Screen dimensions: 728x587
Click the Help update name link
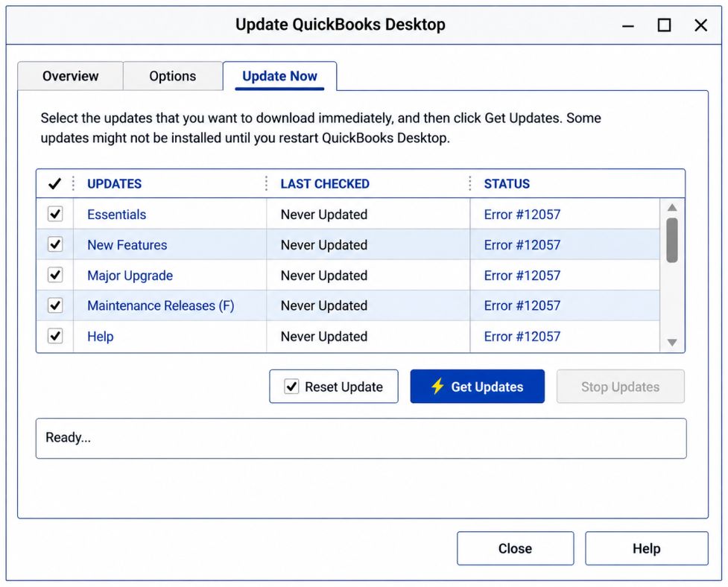point(101,337)
